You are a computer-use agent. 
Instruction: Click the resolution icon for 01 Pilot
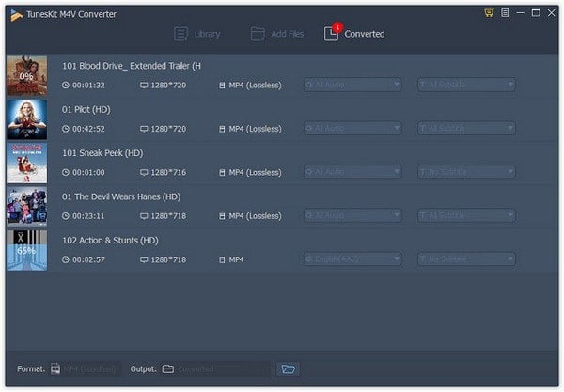(144, 129)
